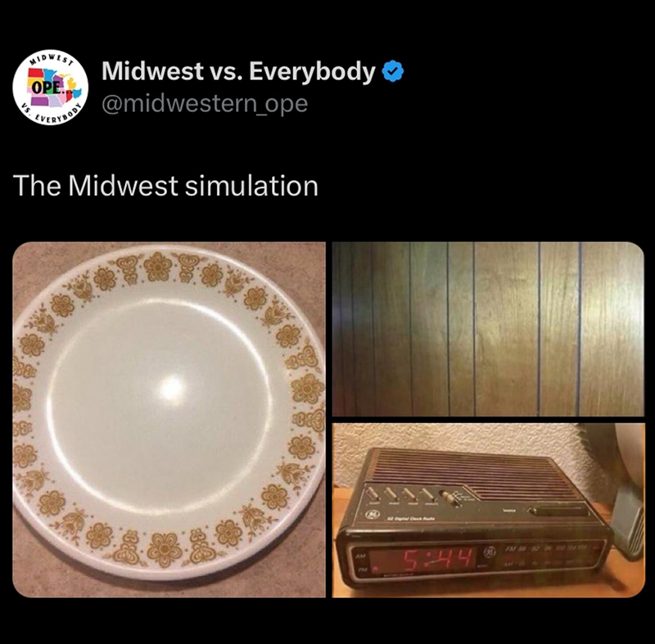Click the blue verified checkmark badge
The image size is (655, 644).
[x=393, y=71]
